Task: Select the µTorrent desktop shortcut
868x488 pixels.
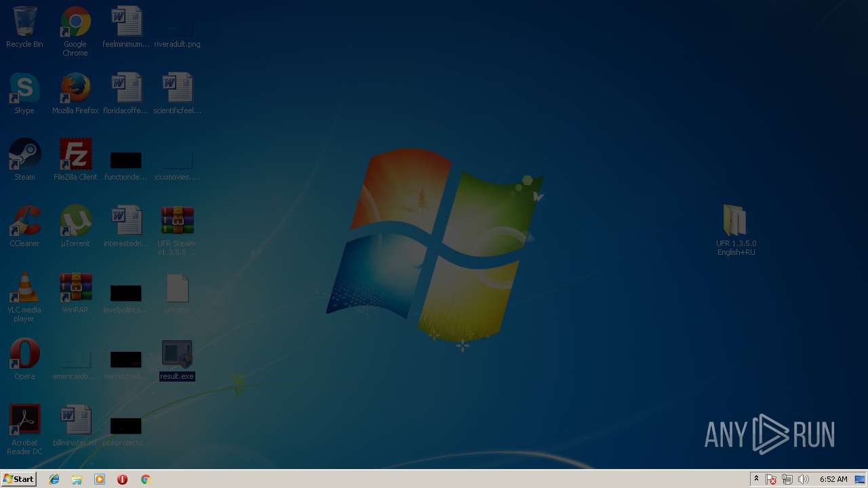Action: point(75,226)
